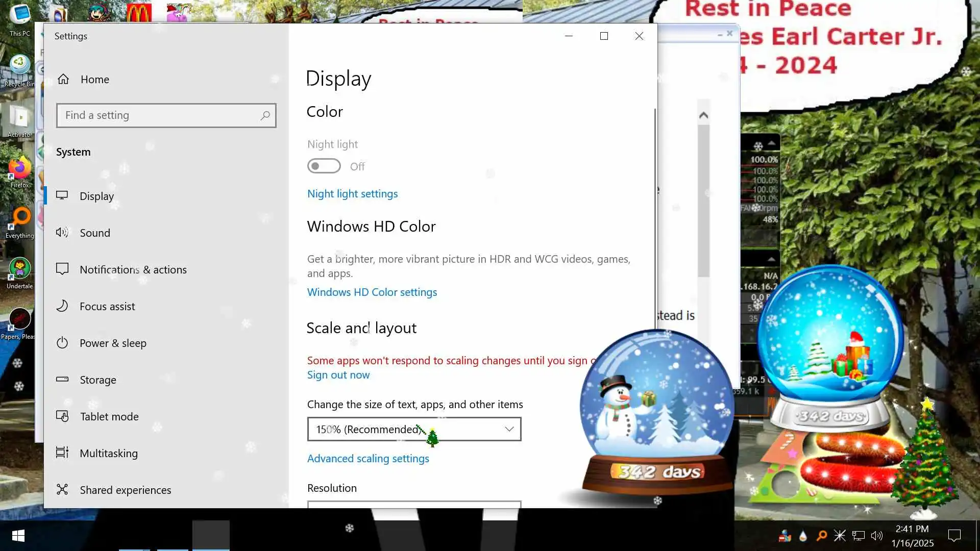
Task: Toggle Night light switch on
Action: click(324, 166)
